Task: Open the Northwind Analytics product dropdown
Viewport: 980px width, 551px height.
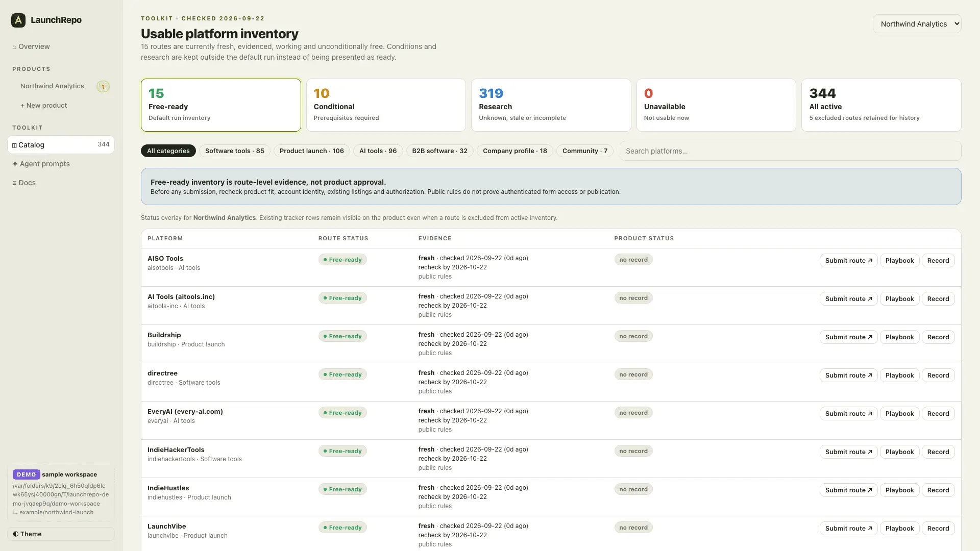Action: (917, 24)
